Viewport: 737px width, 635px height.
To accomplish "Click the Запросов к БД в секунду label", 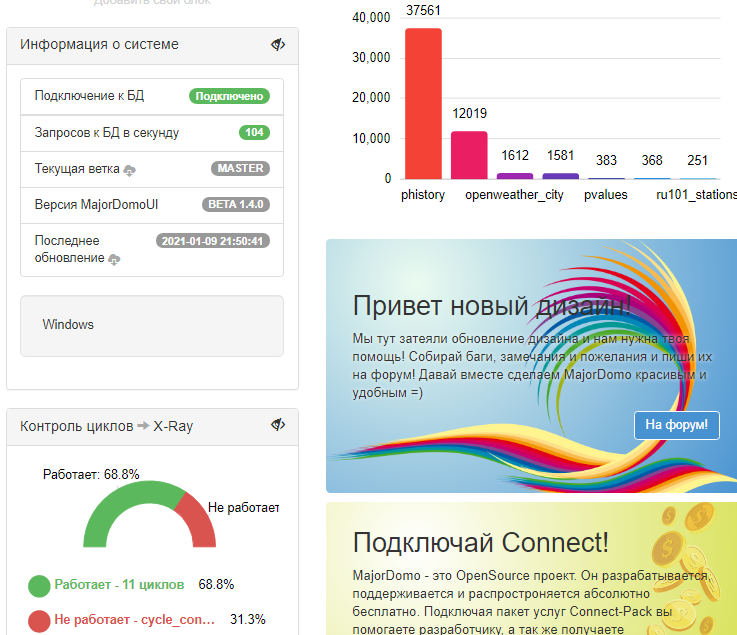I will point(107,133).
